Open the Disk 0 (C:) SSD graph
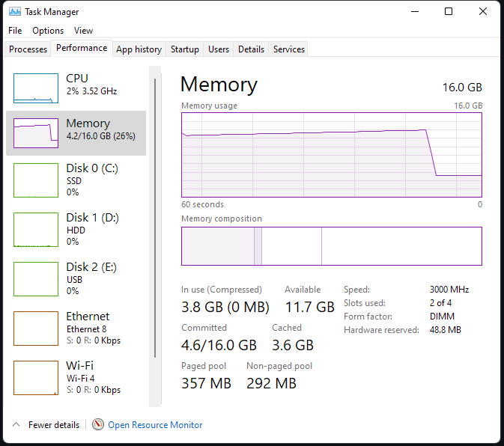This screenshot has width=504, height=446. 36,180
